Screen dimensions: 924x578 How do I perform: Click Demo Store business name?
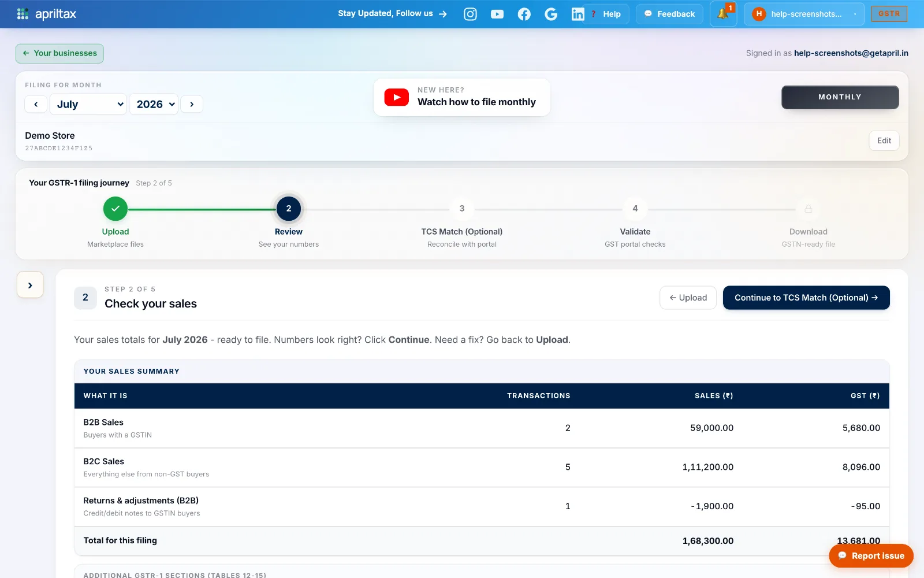[x=50, y=135]
